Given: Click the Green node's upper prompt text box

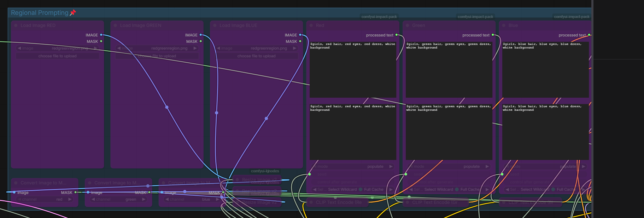Looking at the screenshot, I should click(449, 69).
